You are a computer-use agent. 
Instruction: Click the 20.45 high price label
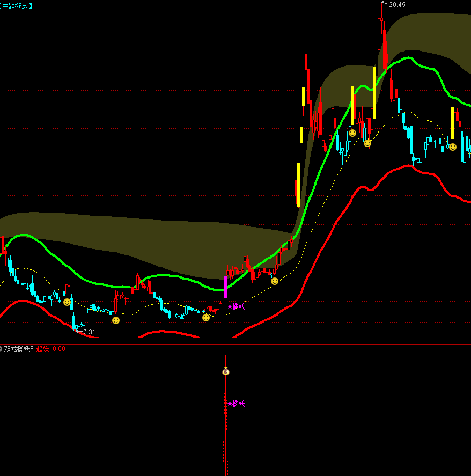click(x=397, y=5)
